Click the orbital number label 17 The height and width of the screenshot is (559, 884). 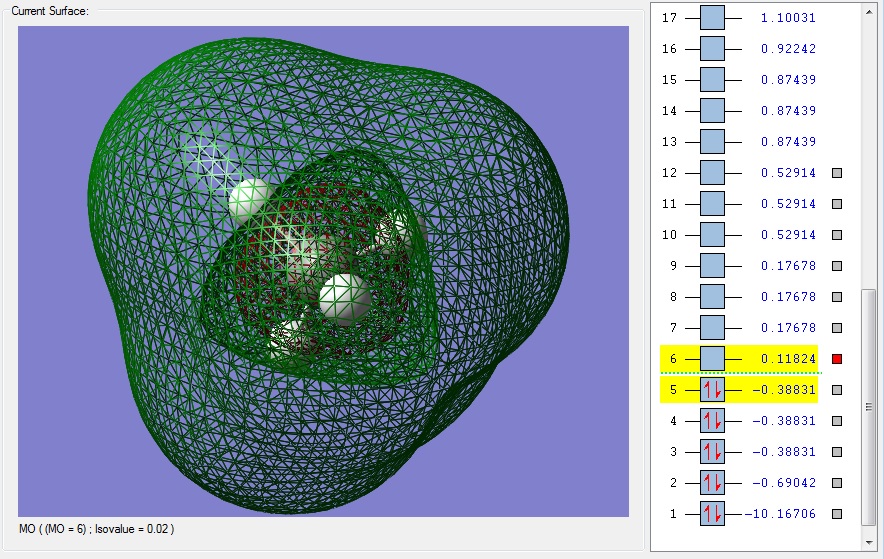point(669,18)
